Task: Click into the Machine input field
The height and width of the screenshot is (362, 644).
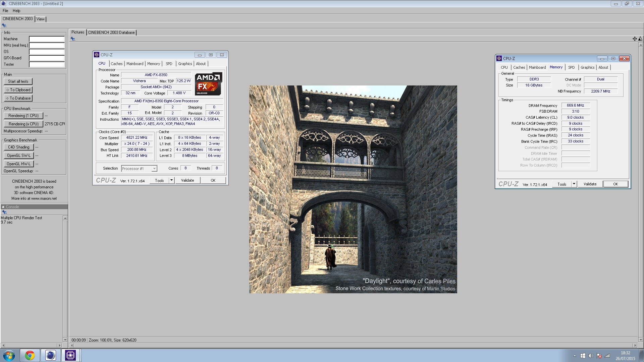Action: tap(47, 39)
